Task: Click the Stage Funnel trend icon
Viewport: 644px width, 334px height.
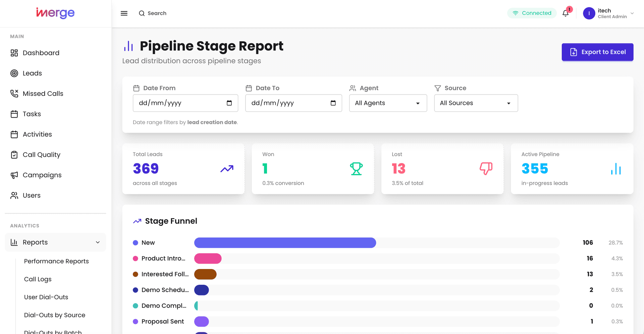Action: [x=137, y=221]
